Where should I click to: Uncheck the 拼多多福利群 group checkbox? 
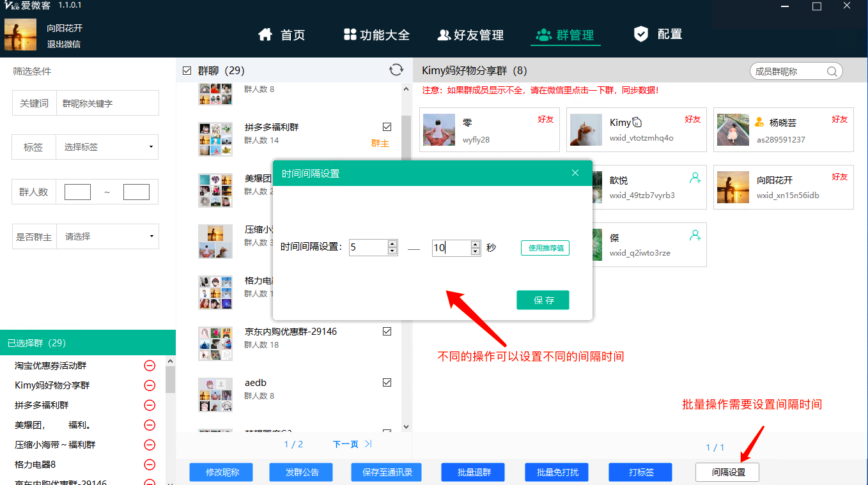click(x=387, y=127)
